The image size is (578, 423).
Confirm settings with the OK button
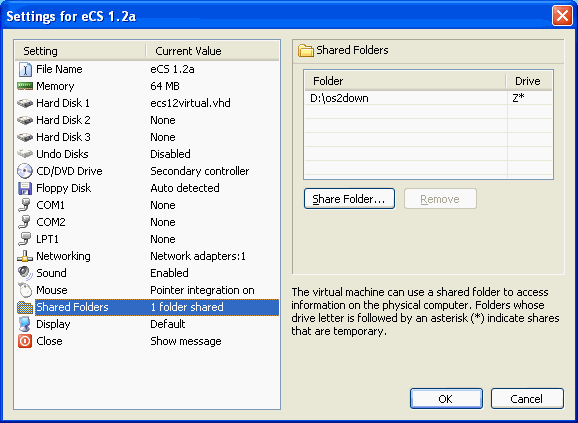click(446, 399)
